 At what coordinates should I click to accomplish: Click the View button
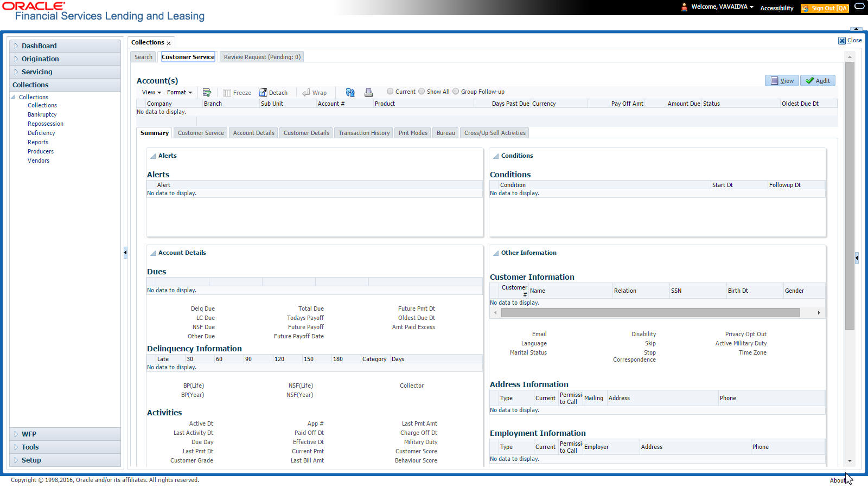[x=782, y=81]
